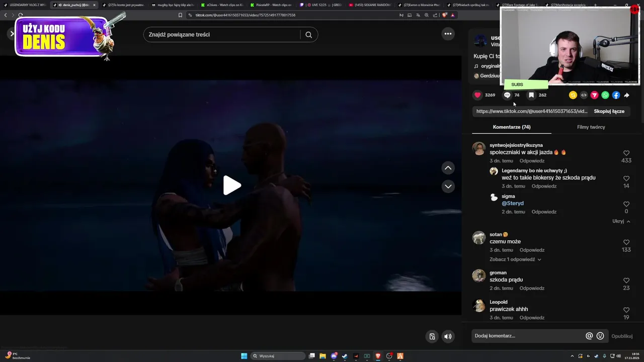Mute the video with speaker icon
This screenshot has height=362, width=644.
[x=448, y=336]
